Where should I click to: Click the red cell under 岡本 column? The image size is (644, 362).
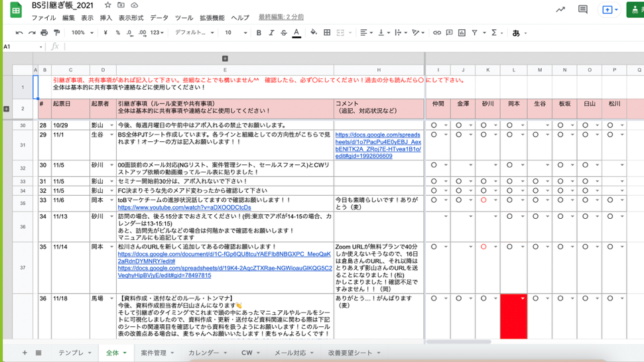pyautogui.click(x=513, y=317)
